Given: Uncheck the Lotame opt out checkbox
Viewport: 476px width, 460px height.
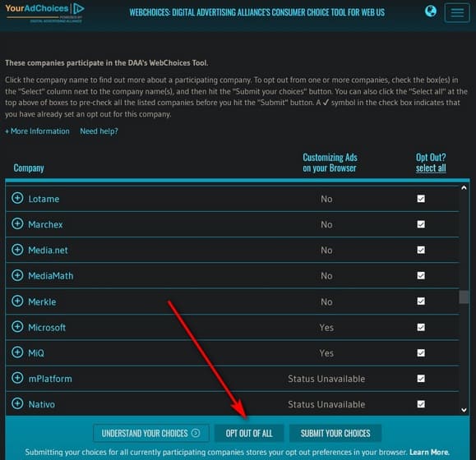Looking at the screenshot, I should [421, 199].
